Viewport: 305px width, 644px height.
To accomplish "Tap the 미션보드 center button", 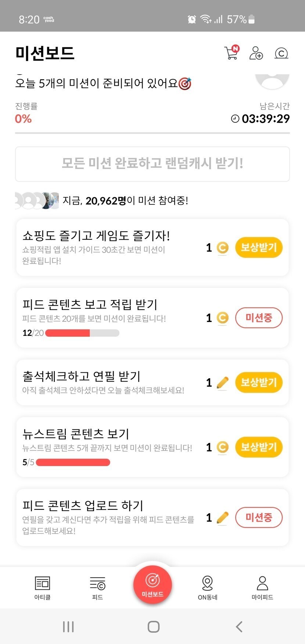I will click(x=152, y=585).
